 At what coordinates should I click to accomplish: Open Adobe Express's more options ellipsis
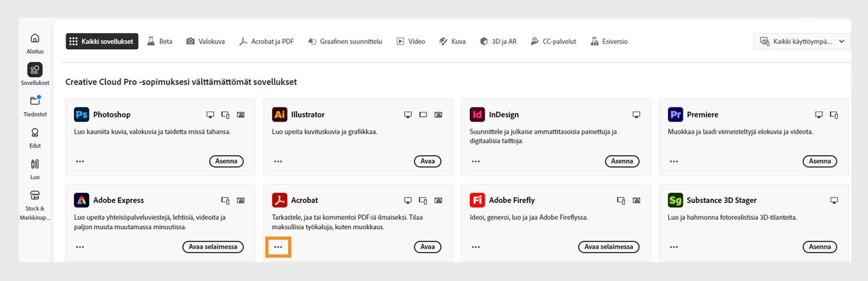[x=80, y=247]
